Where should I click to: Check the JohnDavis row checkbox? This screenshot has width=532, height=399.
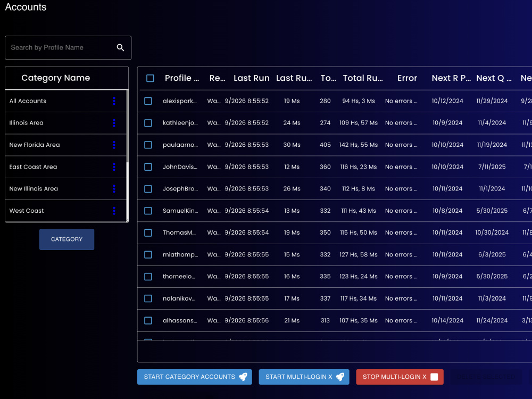148,167
